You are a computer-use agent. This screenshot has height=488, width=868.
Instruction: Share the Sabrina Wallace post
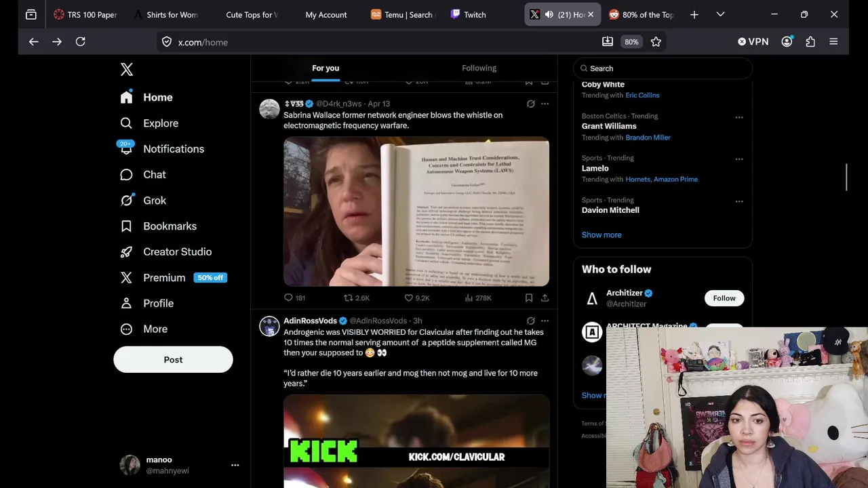coord(545,298)
